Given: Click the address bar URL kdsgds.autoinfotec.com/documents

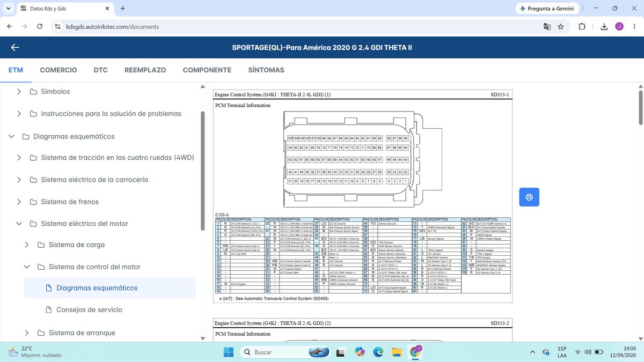Looking at the screenshot, I should tap(112, 27).
